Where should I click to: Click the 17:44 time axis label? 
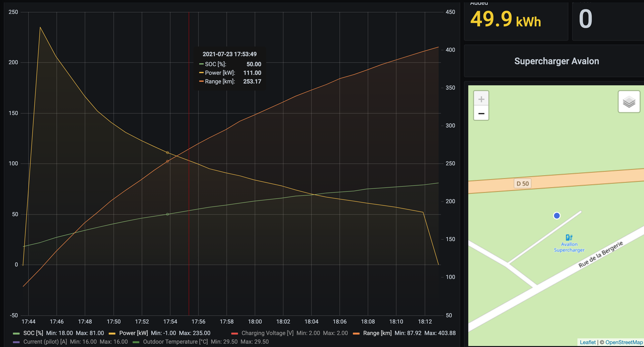(x=29, y=321)
